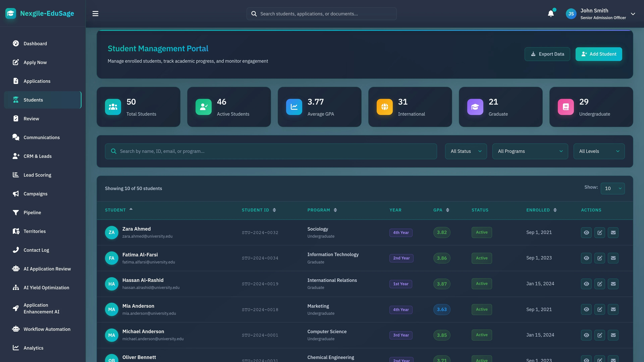Expand the All Programs dropdown
The image size is (644, 362).
[530, 151]
